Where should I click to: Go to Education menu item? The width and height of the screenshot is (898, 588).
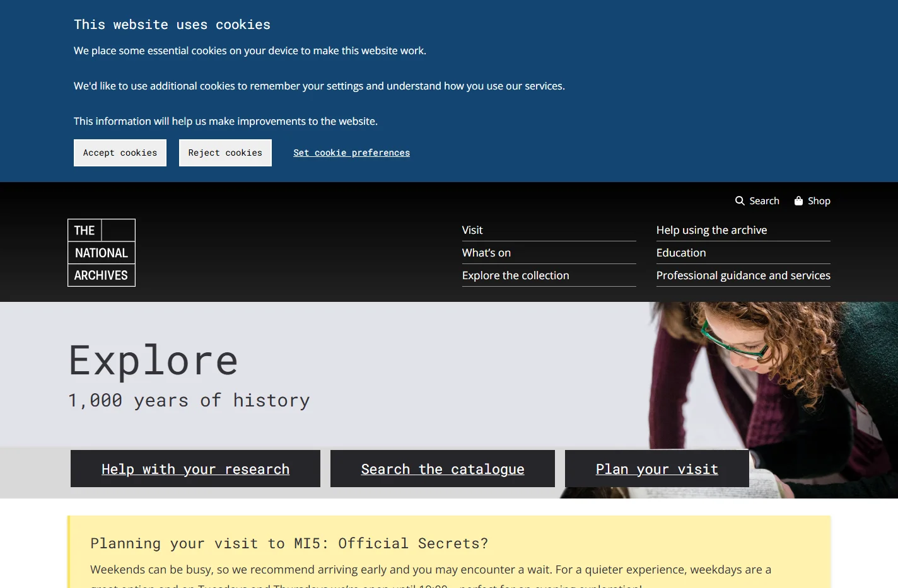point(681,253)
